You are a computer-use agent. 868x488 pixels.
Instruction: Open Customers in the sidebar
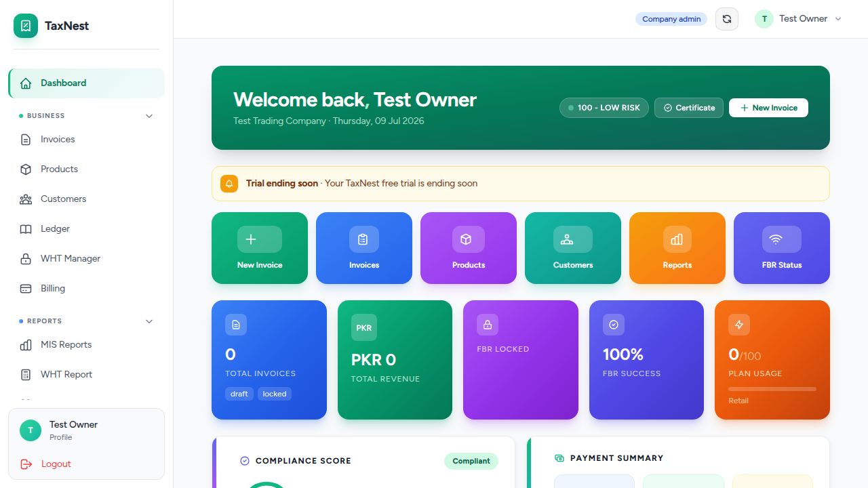(86, 199)
